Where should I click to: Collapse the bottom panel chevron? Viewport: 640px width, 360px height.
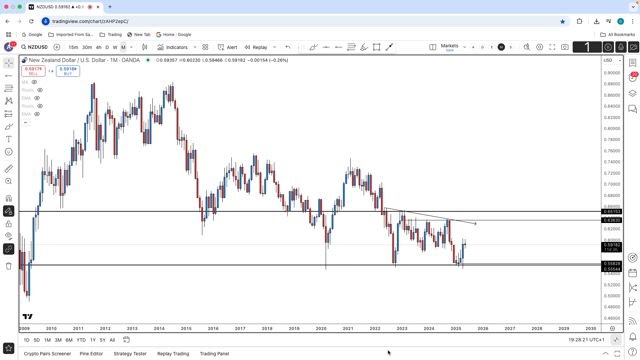pos(605,353)
